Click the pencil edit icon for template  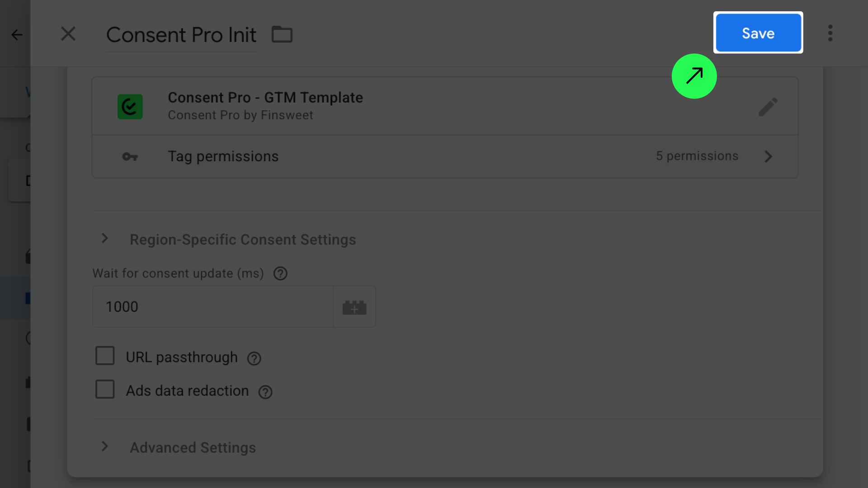768,107
